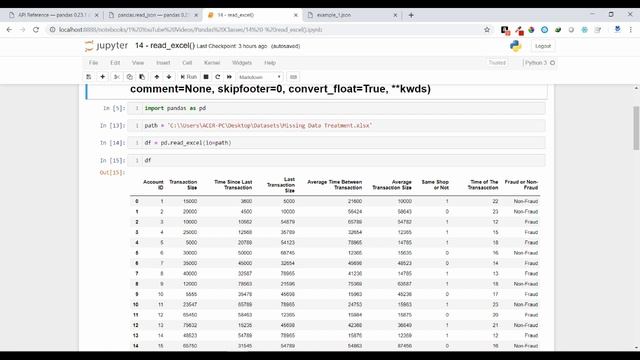Save notebook using the toolbar save icon
Image resolution: width=640 pixels, height=360 pixels.
click(89, 77)
